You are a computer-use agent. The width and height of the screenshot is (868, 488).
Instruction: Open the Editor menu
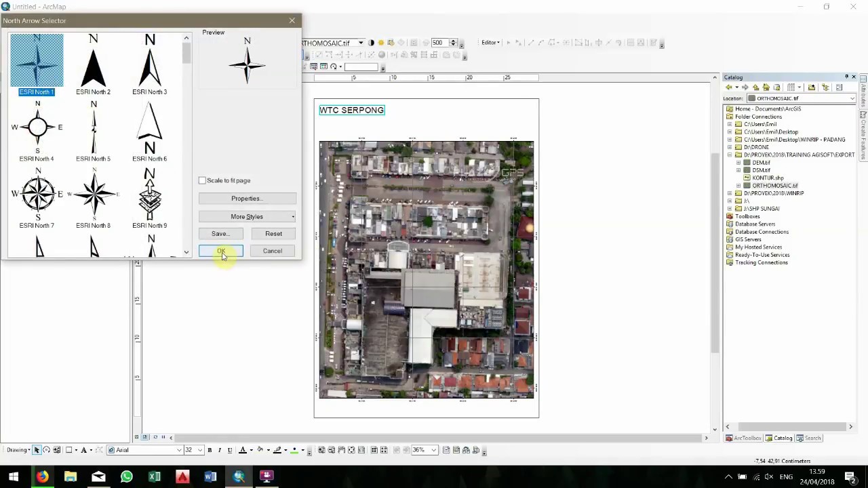[491, 43]
